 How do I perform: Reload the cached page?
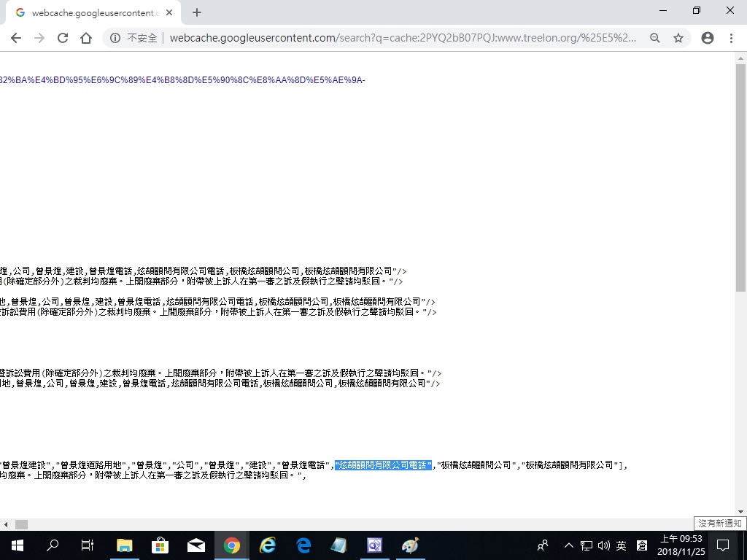[x=63, y=38]
